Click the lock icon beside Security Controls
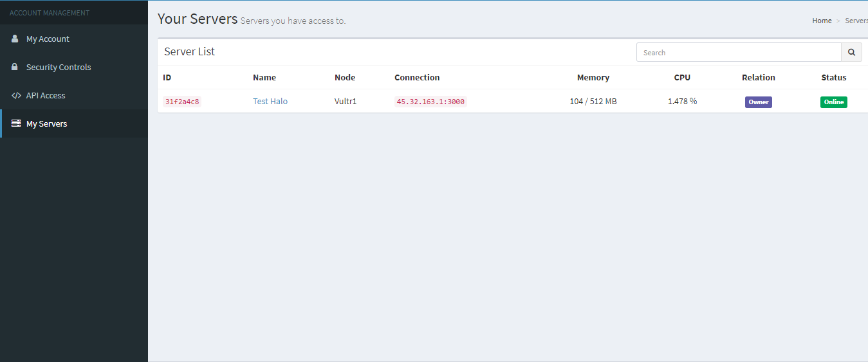This screenshot has width=868, height=362. click(15, 67)
